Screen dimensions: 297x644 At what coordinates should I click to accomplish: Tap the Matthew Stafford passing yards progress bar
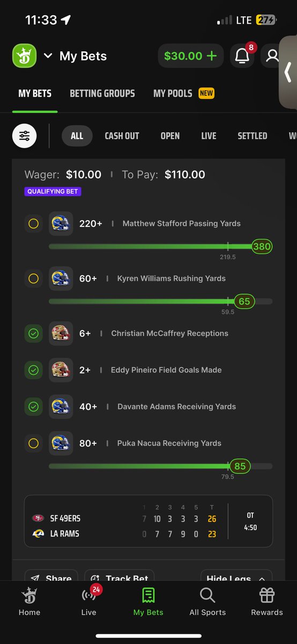160,247
